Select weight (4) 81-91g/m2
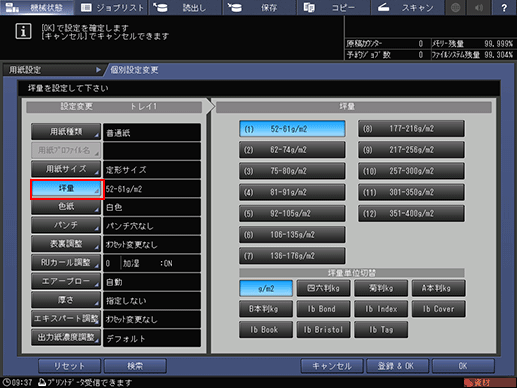The width and height of the screenshot is (517, 388). [x=292, y=192]
